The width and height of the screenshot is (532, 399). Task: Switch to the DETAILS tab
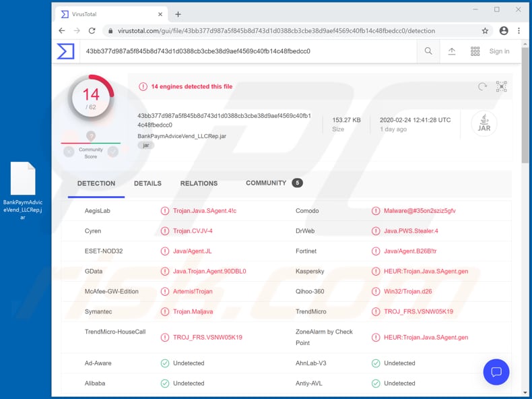tap(147, 183)
